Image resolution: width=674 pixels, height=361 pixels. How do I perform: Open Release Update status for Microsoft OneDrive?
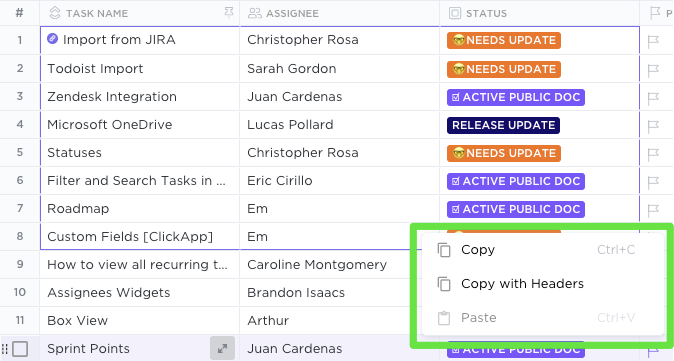click(x=503, y=125)
